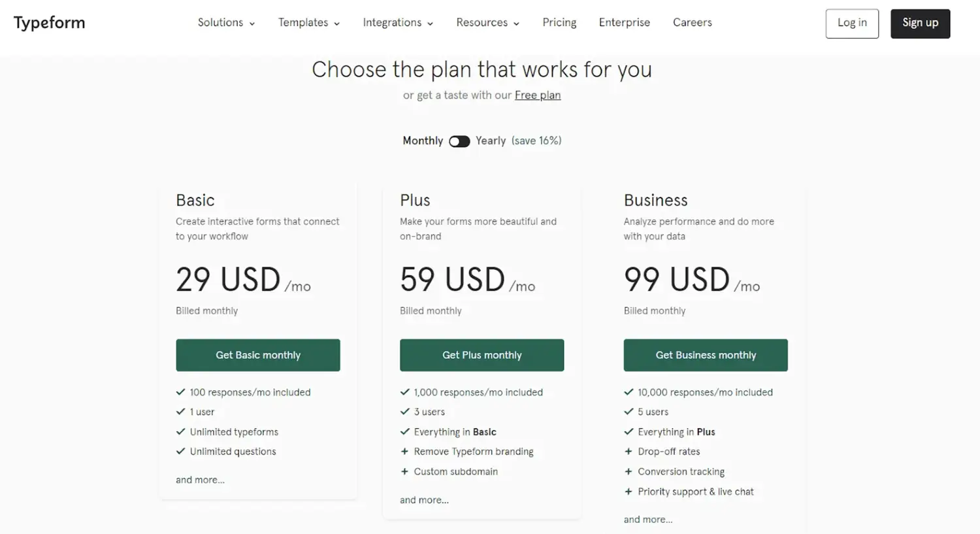This screenshot has width=980, height=534.
Task: Visit the Careers page
Action: 692,23
